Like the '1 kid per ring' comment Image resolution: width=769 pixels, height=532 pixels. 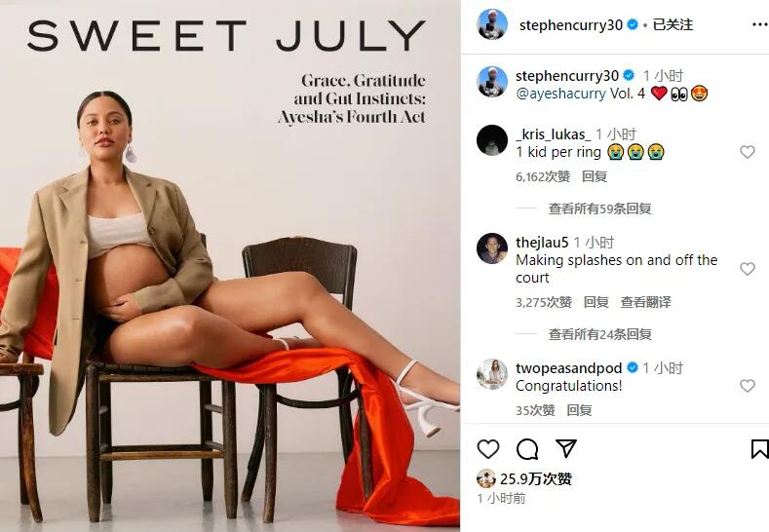[747, 152]
